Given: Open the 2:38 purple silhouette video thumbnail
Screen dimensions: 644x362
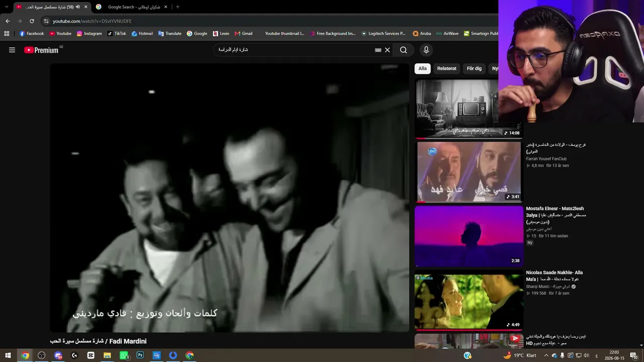Looking at the screenshot, I should point(468,235).
